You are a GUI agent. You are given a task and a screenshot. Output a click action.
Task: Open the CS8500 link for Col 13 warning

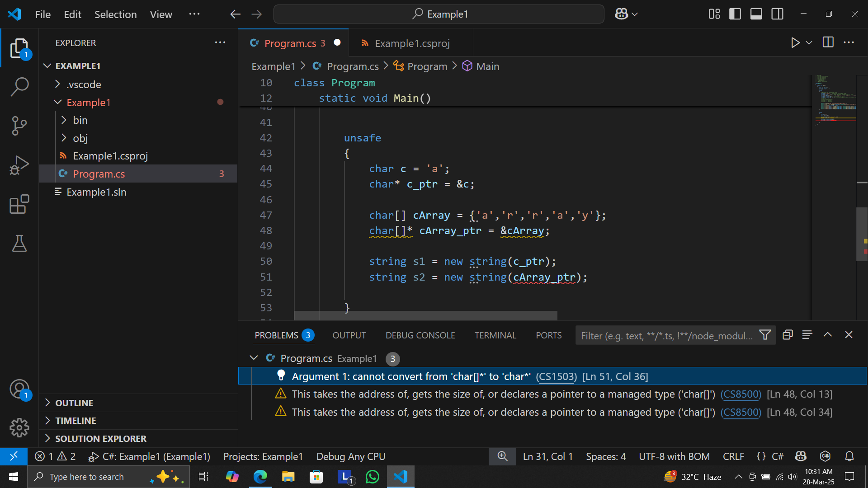(741, 394)
